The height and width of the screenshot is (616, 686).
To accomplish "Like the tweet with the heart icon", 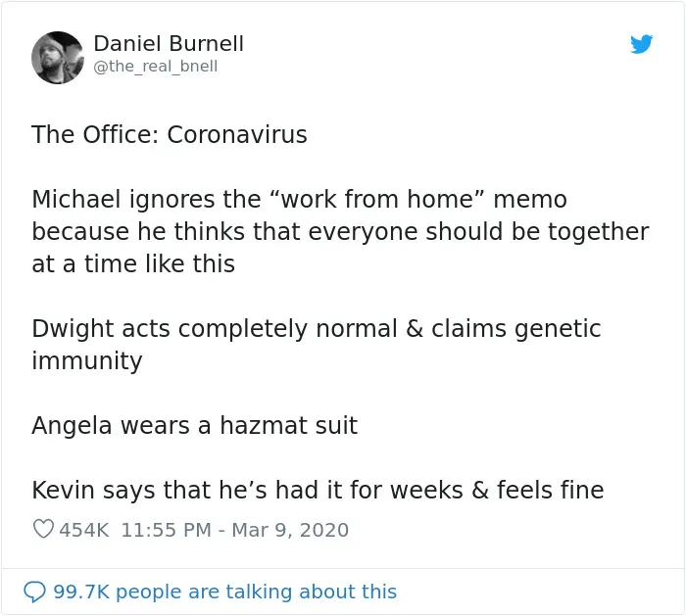I will tap(43, 529).
